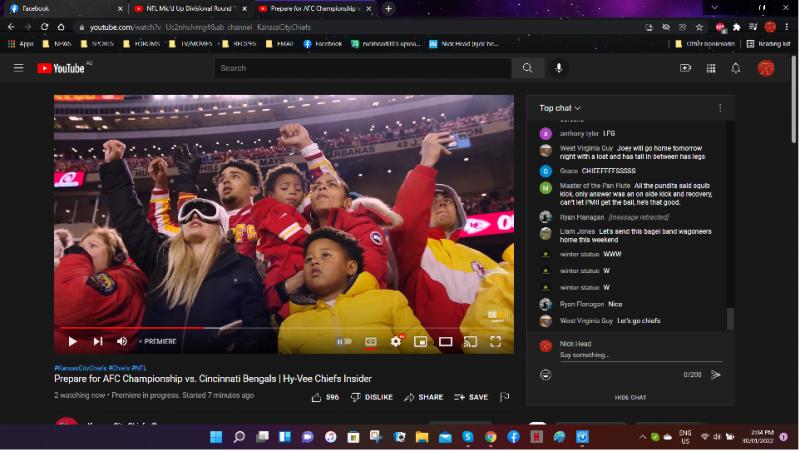Screen dimensions: 800x452
Task: Report the video with the flag icon
Action: [x=505, y=396]
